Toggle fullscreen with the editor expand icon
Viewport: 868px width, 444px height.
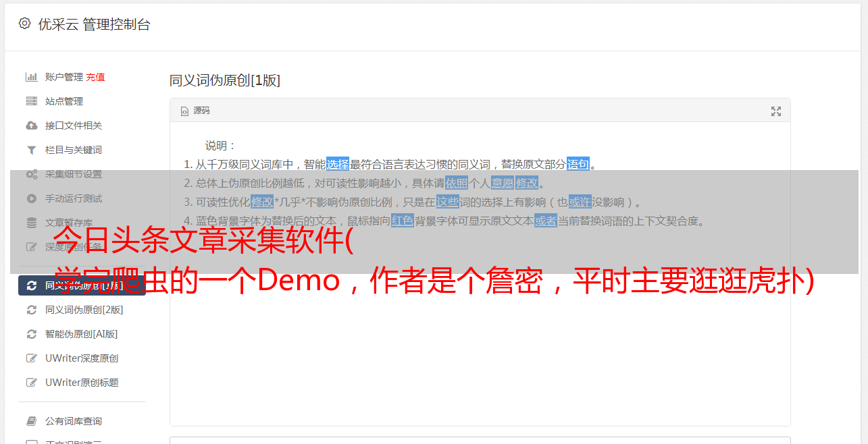coord(776,111)
